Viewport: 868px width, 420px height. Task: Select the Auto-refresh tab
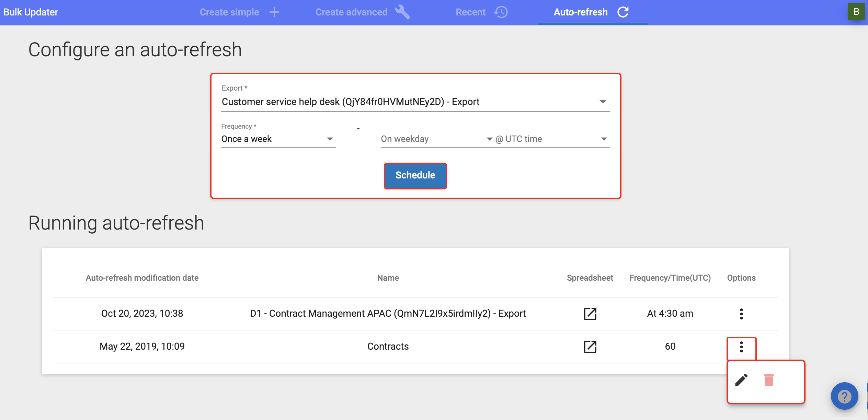593,12
